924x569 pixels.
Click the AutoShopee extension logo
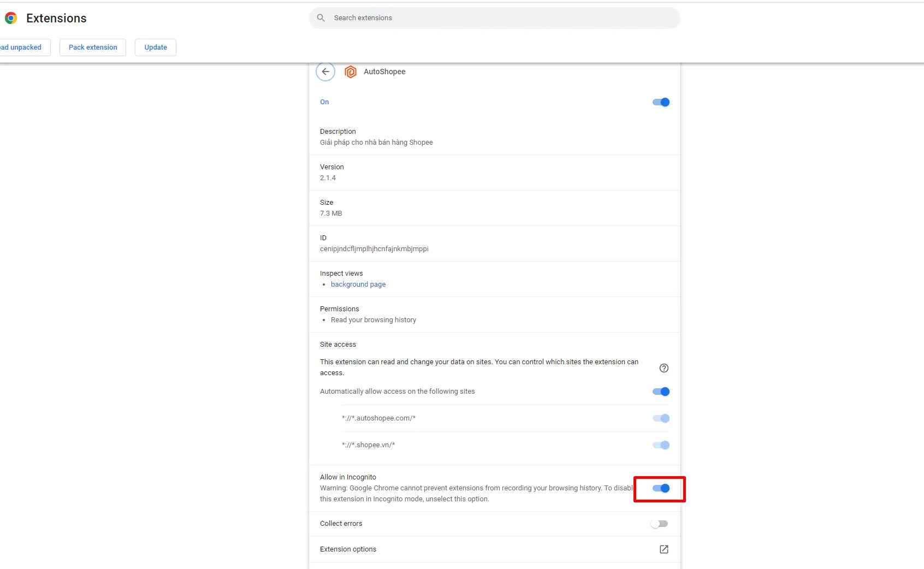(x=351, y=72)
